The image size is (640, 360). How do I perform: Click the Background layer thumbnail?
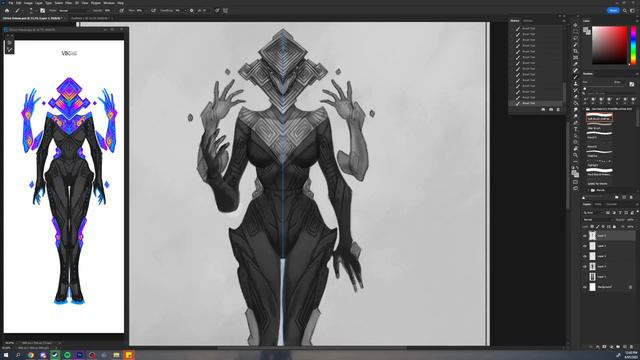(592, 287)
